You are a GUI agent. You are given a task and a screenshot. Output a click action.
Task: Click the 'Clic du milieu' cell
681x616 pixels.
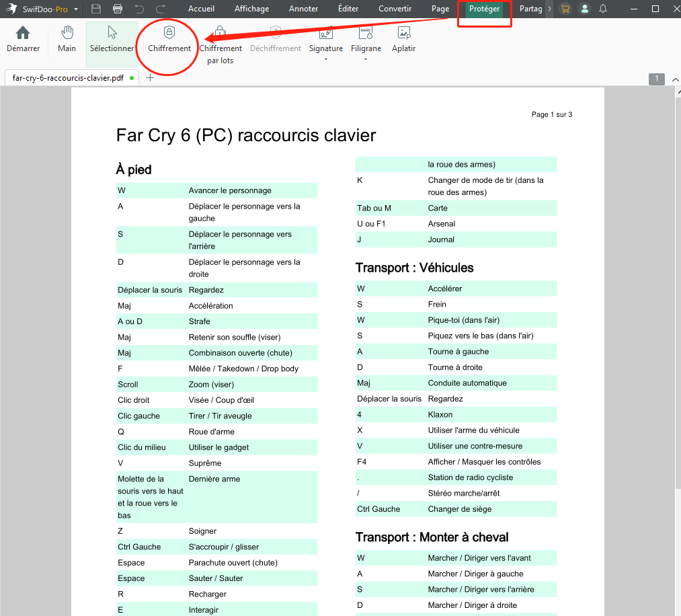142,447
